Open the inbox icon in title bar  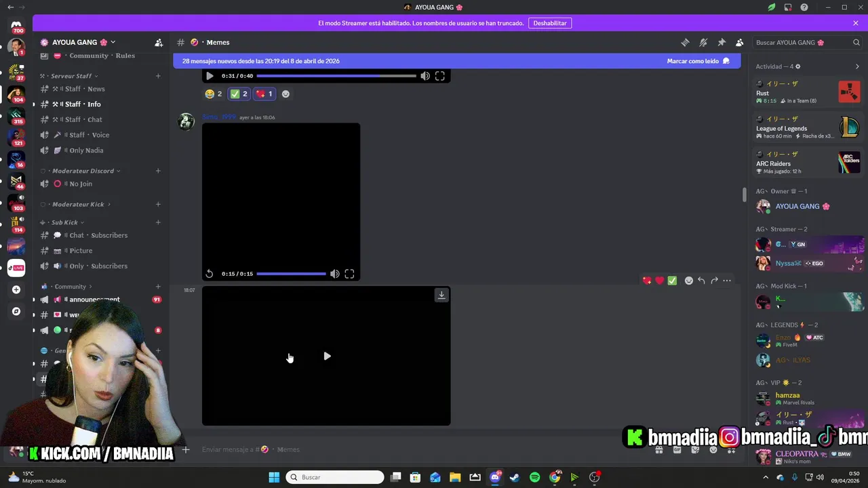(788, 7)
